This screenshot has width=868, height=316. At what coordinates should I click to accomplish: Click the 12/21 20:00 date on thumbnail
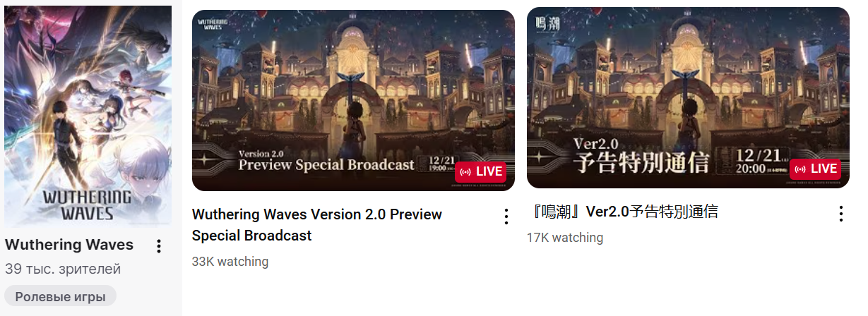tap(758, 161)
